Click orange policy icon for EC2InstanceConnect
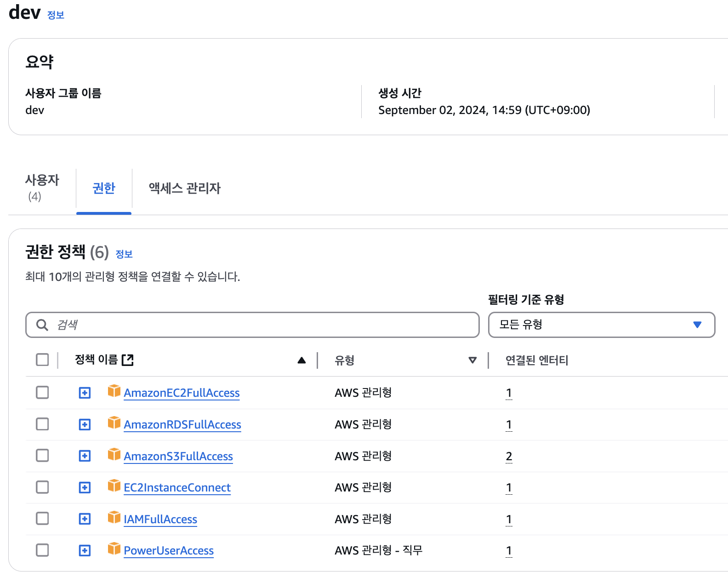728x583 pixels. coord(114,486)
